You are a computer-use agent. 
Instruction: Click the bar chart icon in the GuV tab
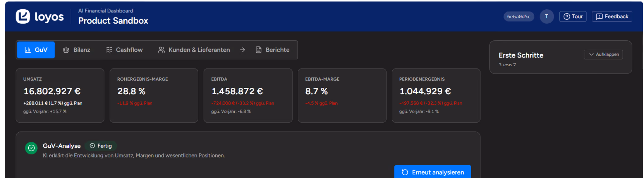click(28, 50)
